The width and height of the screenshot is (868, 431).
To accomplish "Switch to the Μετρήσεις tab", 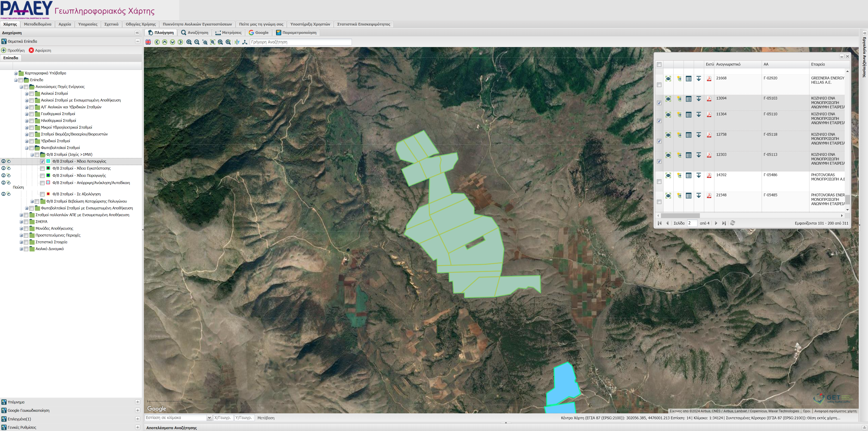I will (229, 33).
